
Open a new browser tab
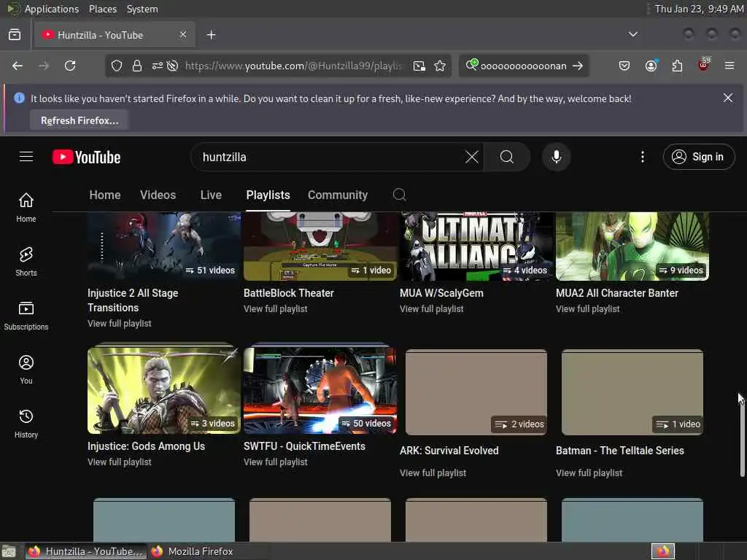coord(211,35)
